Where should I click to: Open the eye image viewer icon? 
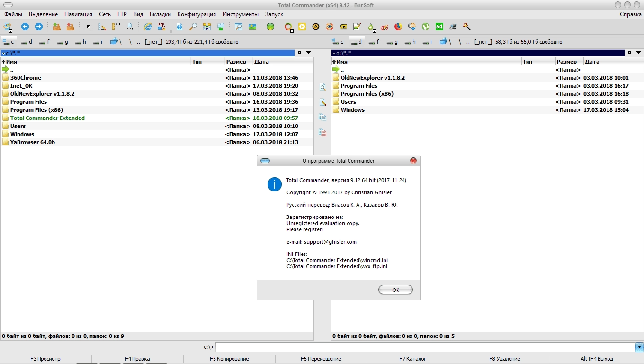click(x=330, y=27)
